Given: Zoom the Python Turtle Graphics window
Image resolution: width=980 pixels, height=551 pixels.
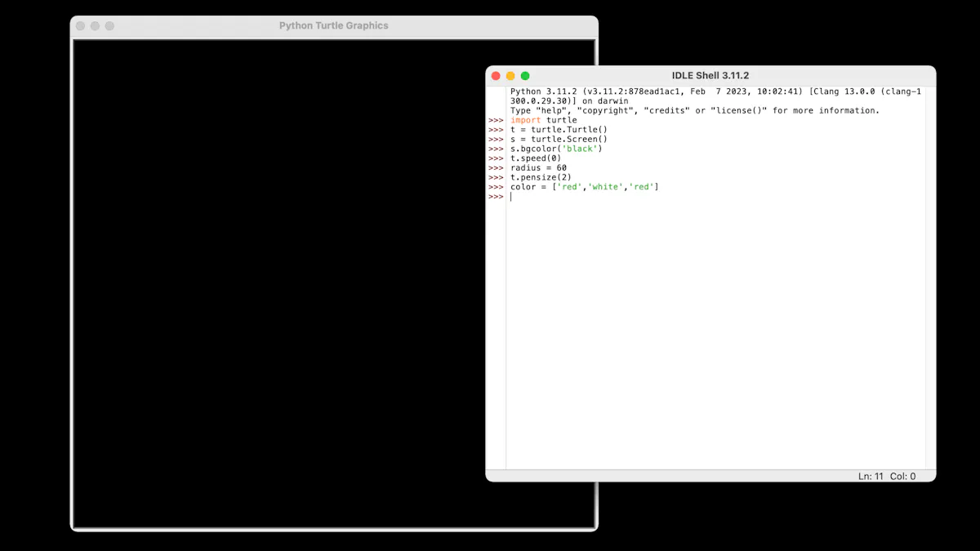Looking at the screenshot, I should point(109,26).
